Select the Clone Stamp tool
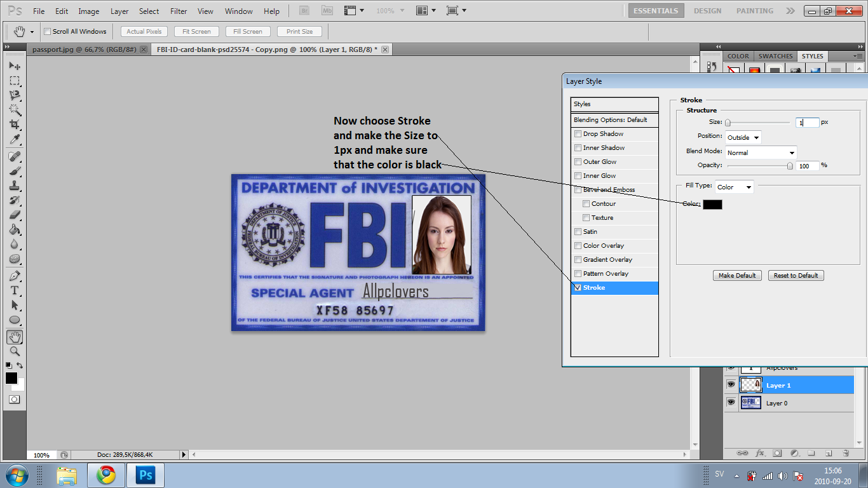The image size is (868, 488). pos(14,186)
